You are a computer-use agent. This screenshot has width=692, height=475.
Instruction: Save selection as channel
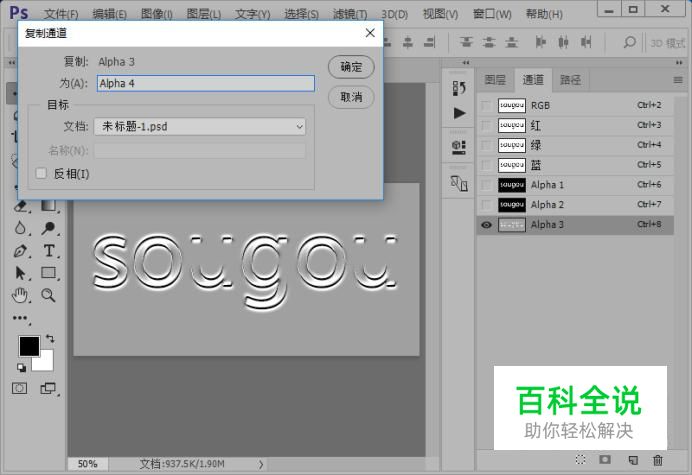pyautogui.click(x=605, y=460)
